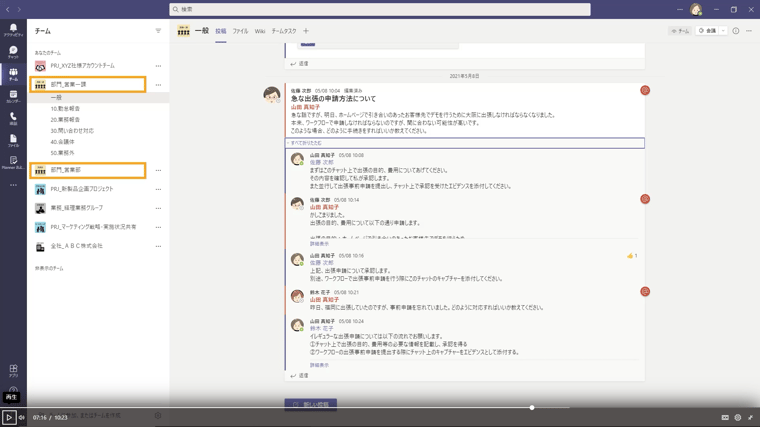
Task: Click the mention badge on the 急な出張の申請方法について post
Action: (x=645, y=90)
